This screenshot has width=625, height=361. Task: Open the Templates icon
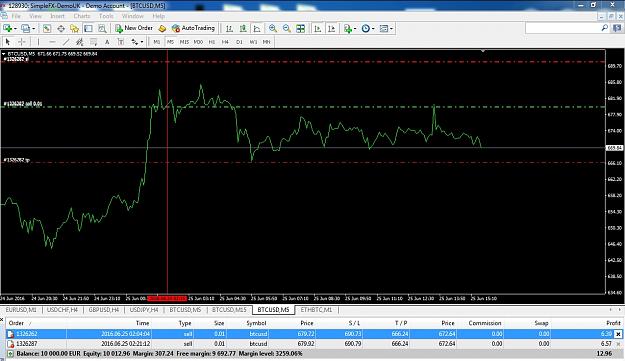pyautogui.click(x=384, y=28)
